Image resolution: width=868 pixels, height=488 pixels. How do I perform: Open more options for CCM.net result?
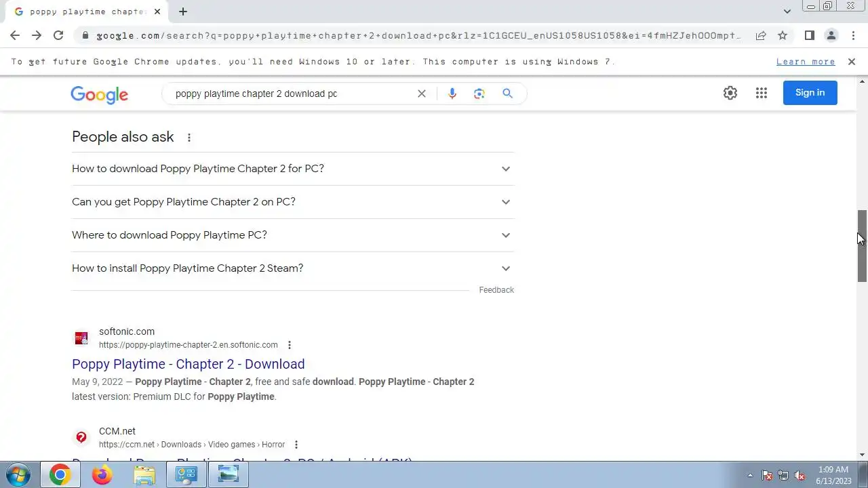[296, 445]
